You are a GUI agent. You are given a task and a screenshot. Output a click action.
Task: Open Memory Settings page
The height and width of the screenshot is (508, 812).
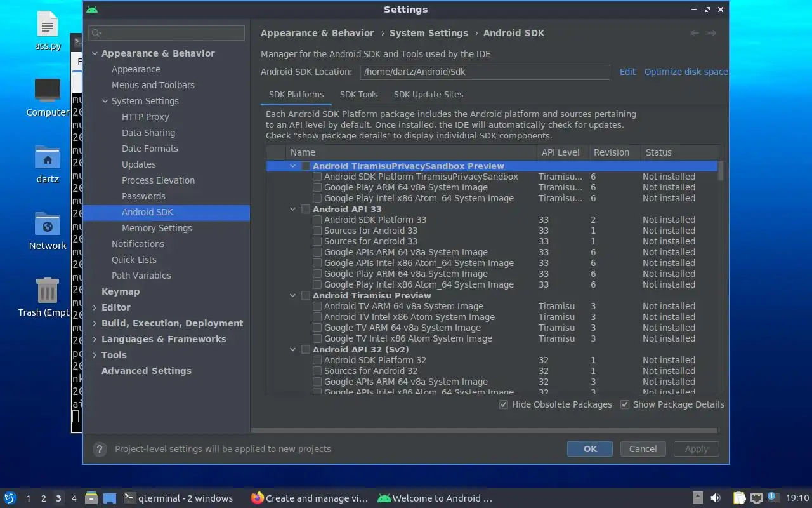pyautogui.click(x=157, y=228)
